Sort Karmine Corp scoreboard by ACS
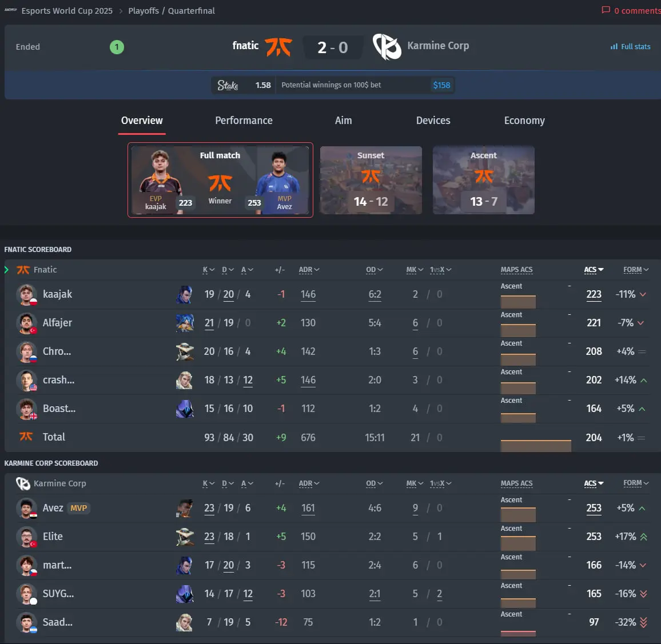 pos(594,483)
